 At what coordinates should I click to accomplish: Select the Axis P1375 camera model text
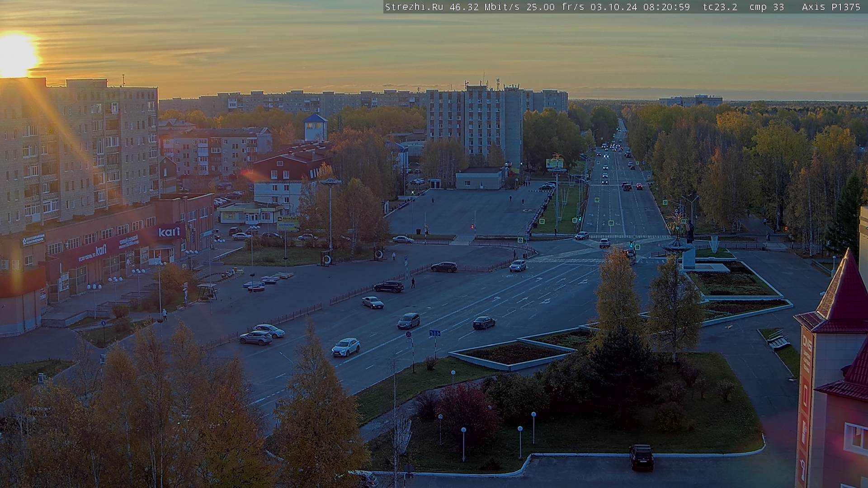(831, 7)
